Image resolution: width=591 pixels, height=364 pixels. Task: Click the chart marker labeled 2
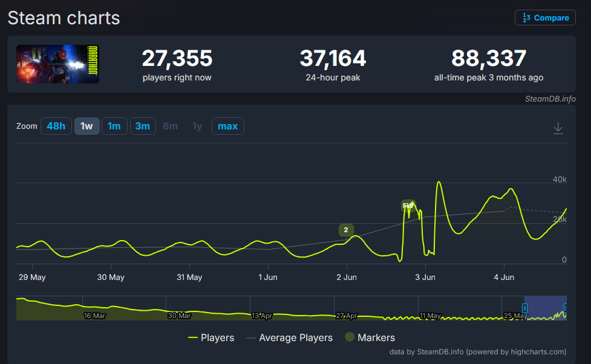click(x=346, y=230)
